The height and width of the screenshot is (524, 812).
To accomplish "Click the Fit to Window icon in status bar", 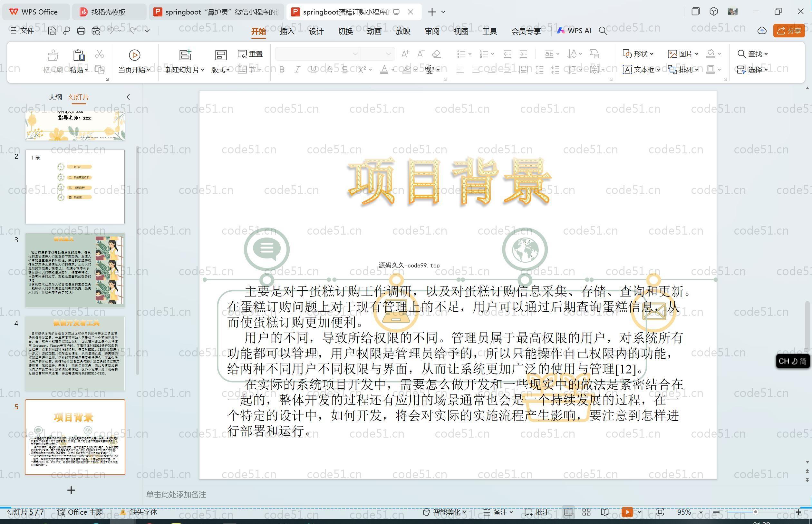I will point(660,512).
